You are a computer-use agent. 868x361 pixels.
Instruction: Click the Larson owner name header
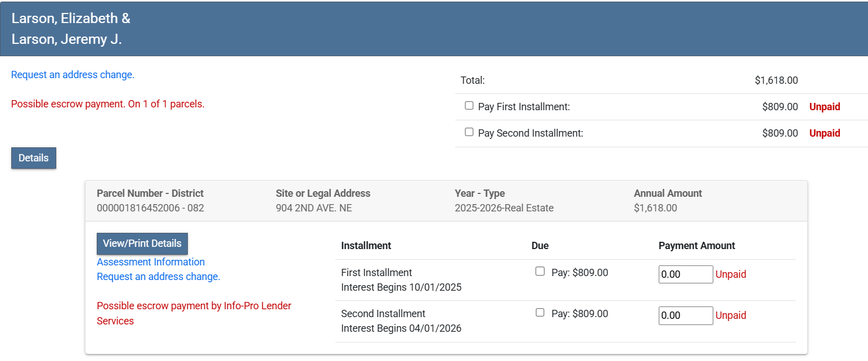(x=71, y=29)
